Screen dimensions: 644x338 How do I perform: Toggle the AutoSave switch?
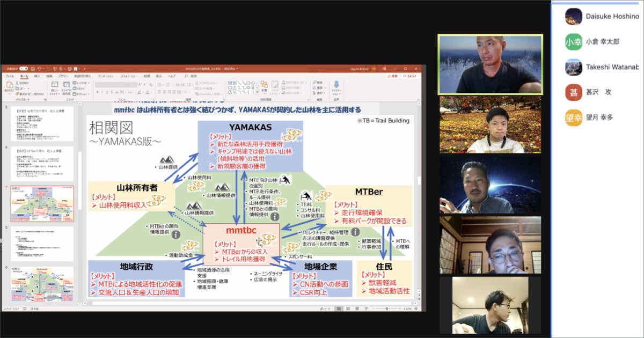click(24, 69)
